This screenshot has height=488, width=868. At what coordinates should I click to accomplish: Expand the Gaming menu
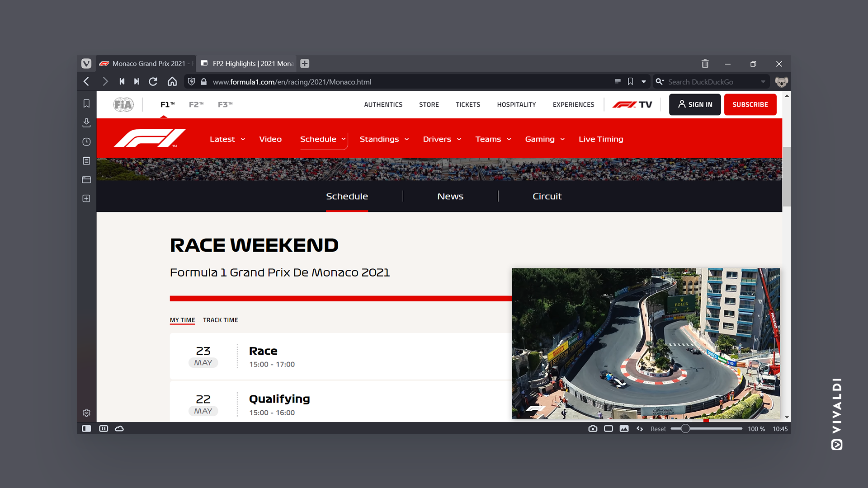tap(545, 139)
